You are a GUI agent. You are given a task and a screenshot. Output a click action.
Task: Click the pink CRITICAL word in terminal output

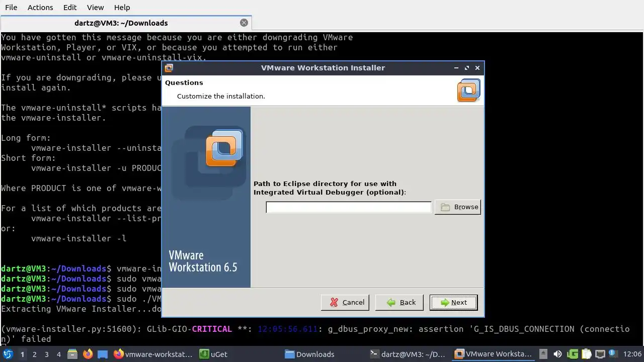tap(212, 329)
